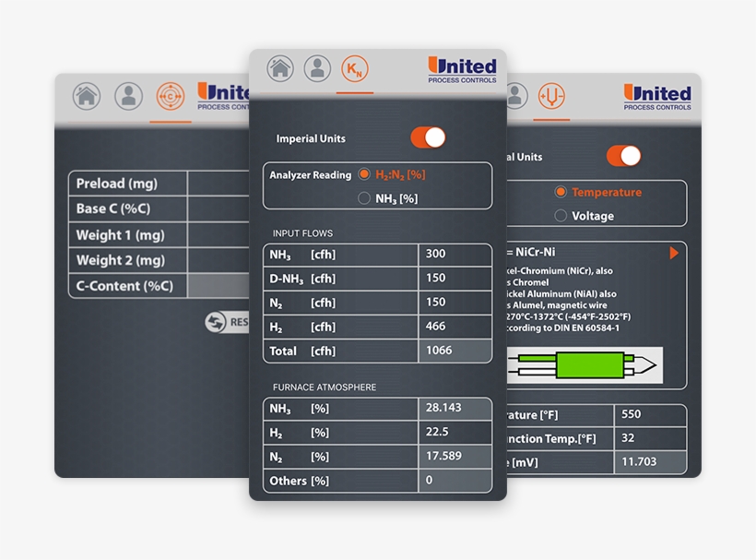
Task: Click the United Process Controls logo
Action: pyautogui.click(x=460, y=66)
